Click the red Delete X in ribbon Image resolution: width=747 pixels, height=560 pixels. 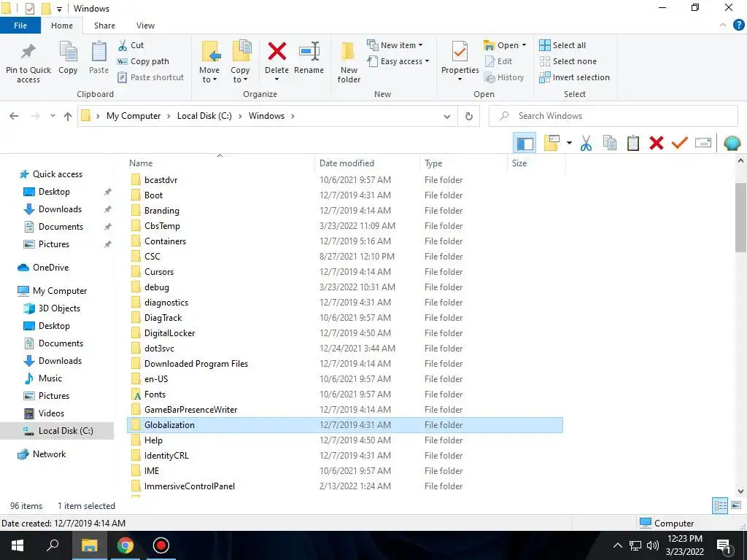click(276, 51)
